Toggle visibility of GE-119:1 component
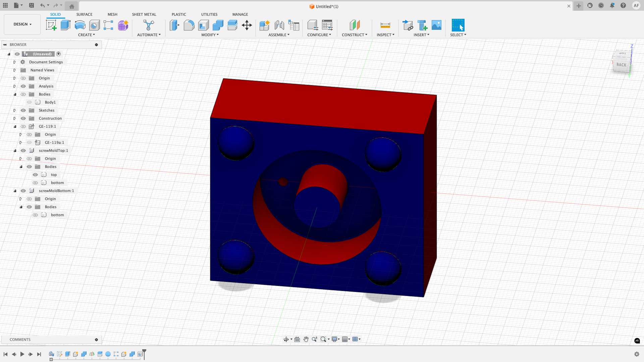 point(23,126)
